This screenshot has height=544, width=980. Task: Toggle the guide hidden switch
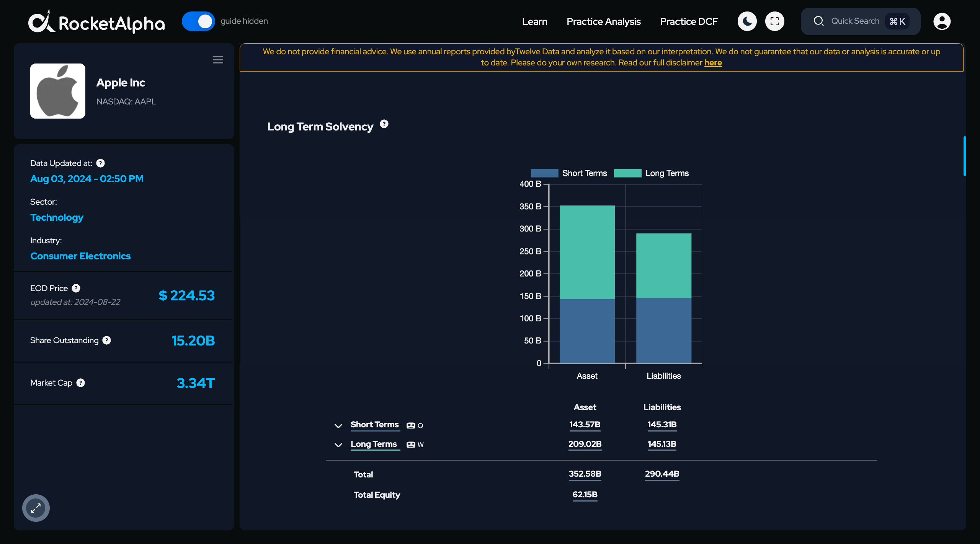198,21
